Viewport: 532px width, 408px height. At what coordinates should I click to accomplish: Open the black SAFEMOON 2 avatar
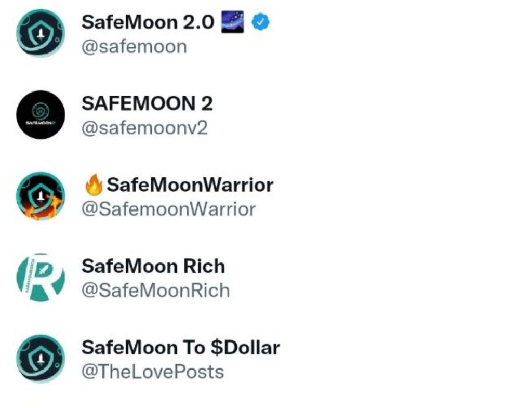pyautogui.click(x=41, y=114)
